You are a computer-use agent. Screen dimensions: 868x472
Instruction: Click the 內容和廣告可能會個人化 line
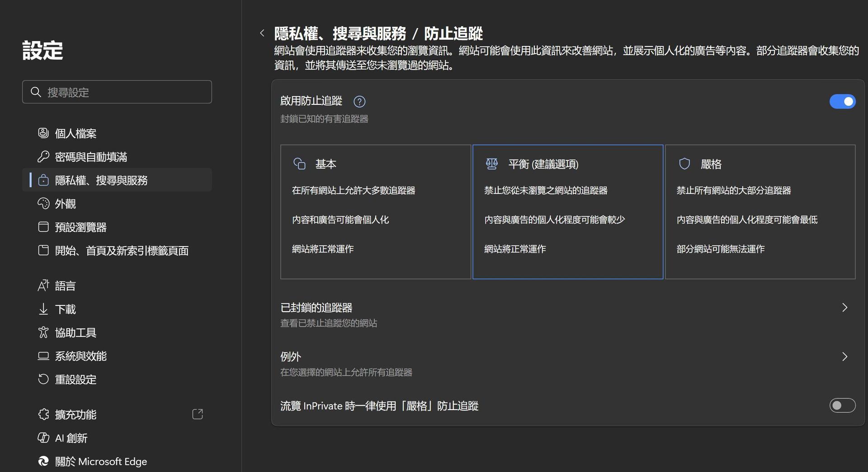340,220
